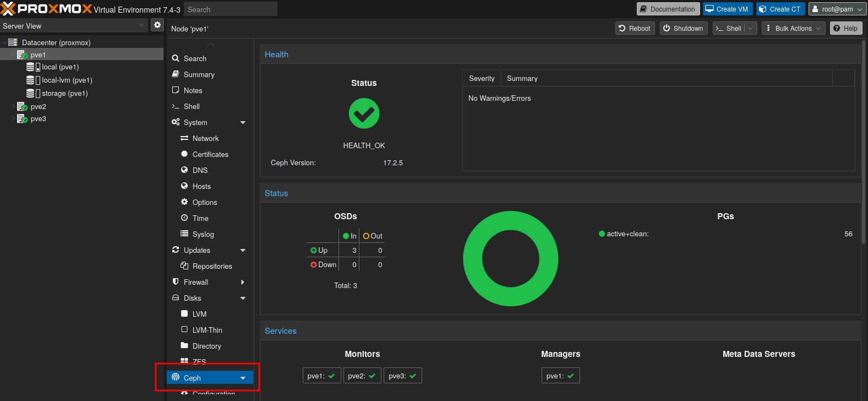Click the Create VM button
The height and width of the screenshot is (401, 868).
coord(728,9)
